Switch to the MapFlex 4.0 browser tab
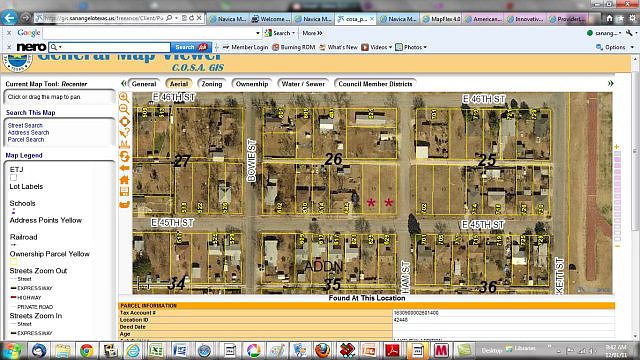The height and width of the screenshot is (360, 640). [x=442, y=19]
